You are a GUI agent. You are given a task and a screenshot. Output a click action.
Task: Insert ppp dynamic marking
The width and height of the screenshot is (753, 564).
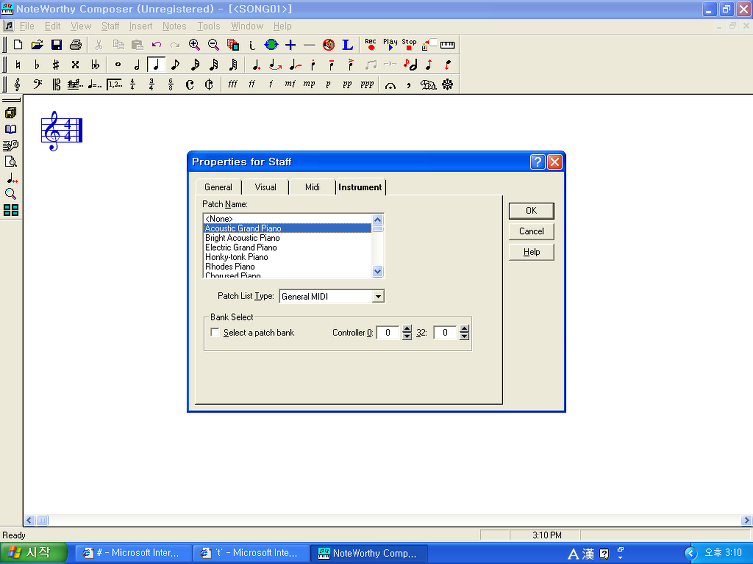367,84
